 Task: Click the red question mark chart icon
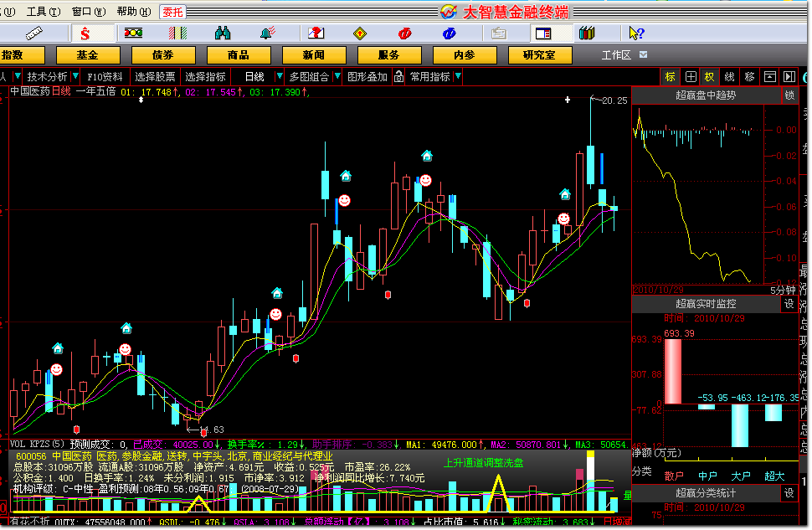pos(316,33)
